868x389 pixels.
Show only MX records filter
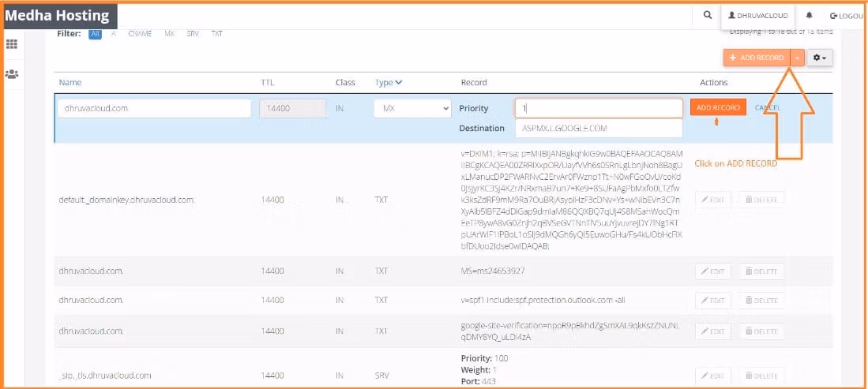click(169, 34)
